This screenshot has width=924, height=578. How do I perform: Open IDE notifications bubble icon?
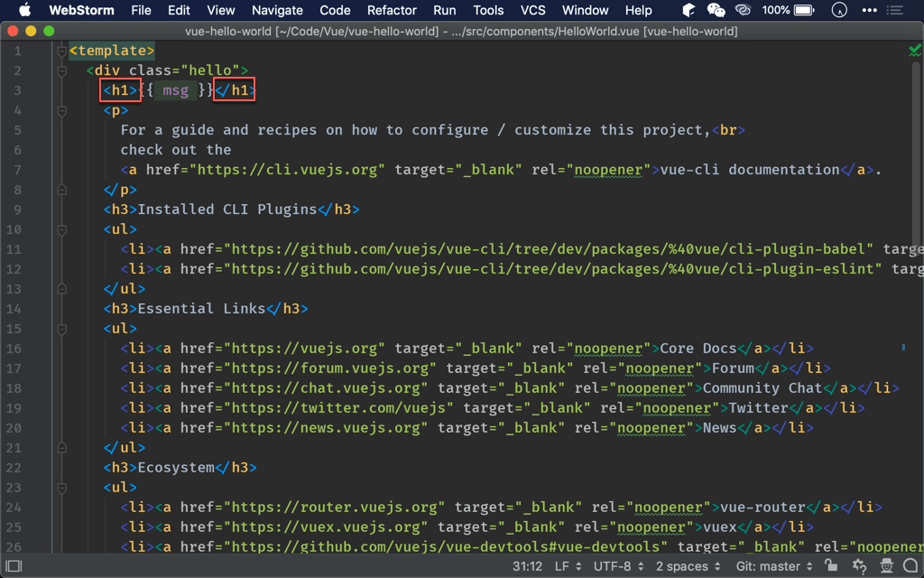click(911, 566)
